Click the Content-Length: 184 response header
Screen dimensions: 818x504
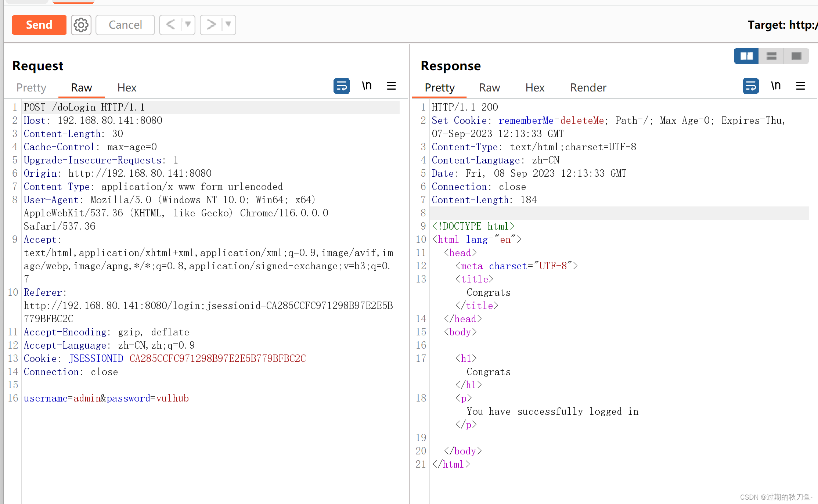(484, 200)
